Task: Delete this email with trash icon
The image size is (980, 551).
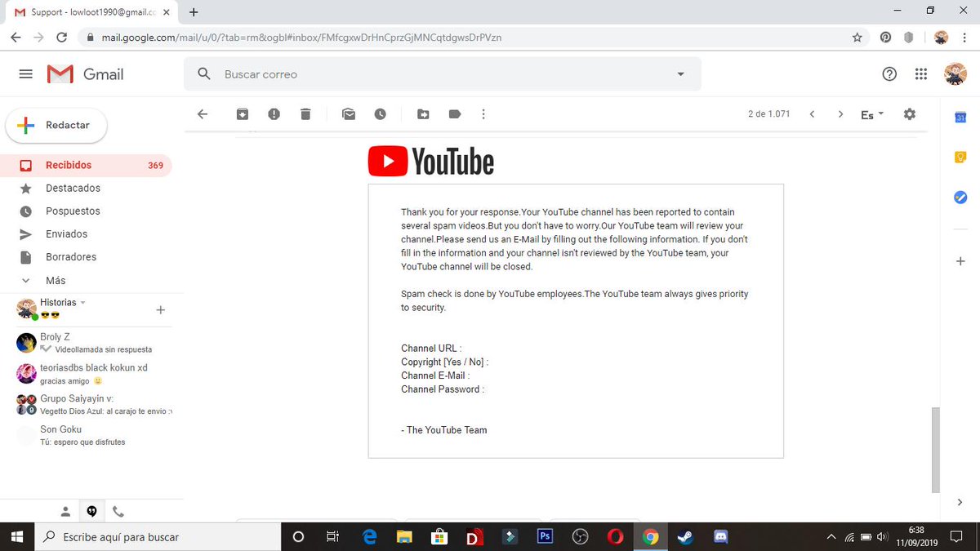Action: (305, 114)
